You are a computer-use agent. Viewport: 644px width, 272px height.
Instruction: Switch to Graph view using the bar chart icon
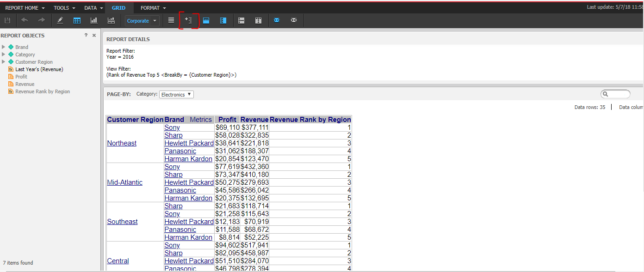94,20
